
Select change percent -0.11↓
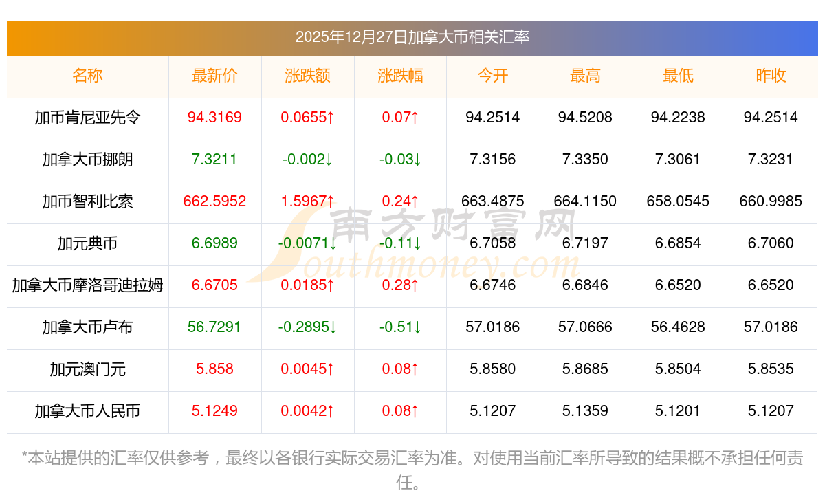400,243
